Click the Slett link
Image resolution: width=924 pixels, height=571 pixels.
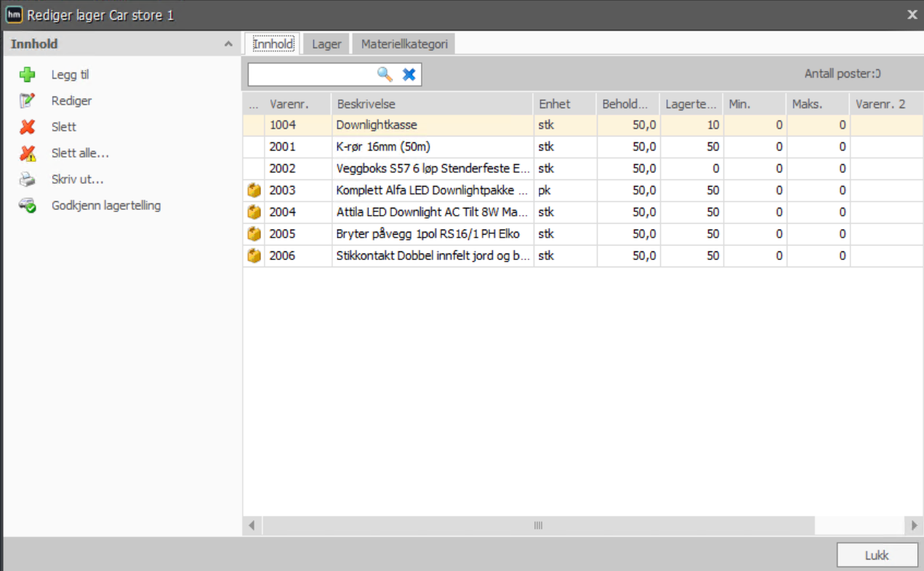[63, 127]
